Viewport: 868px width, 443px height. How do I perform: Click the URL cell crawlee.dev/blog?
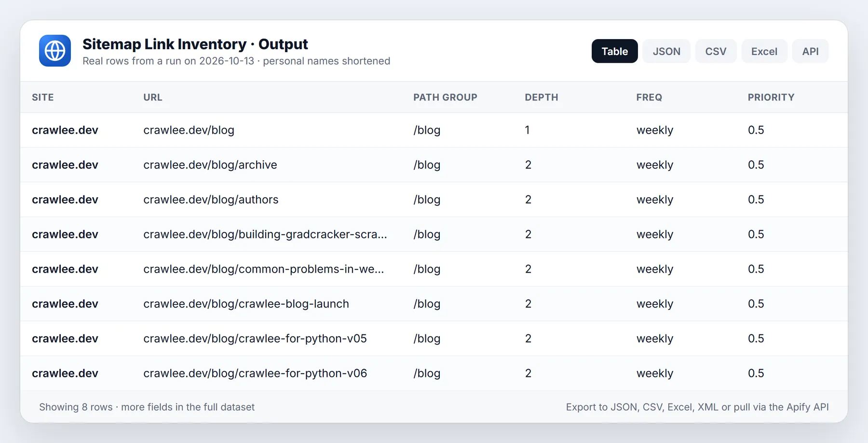pyautogui.click(x=189, y=130)
